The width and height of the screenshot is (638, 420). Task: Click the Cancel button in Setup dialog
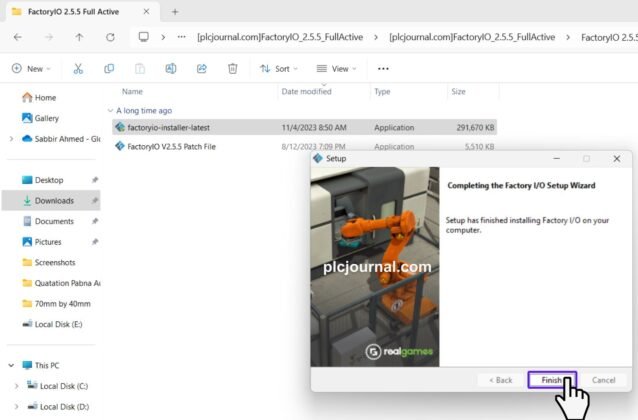pos(603,380)
